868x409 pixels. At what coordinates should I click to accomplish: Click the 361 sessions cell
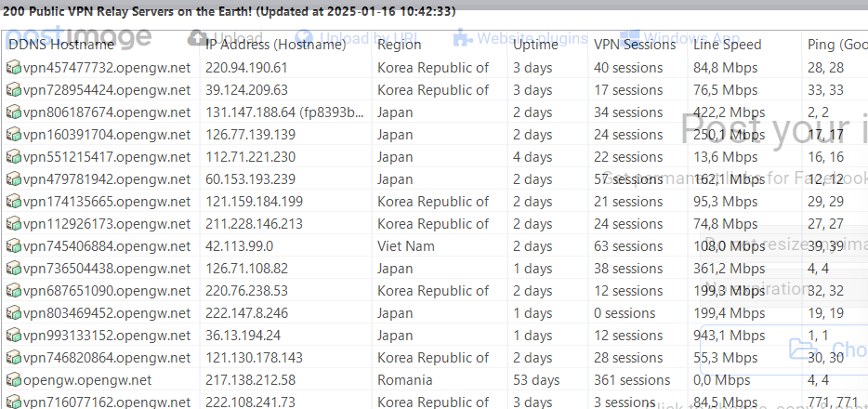(632, 380)
